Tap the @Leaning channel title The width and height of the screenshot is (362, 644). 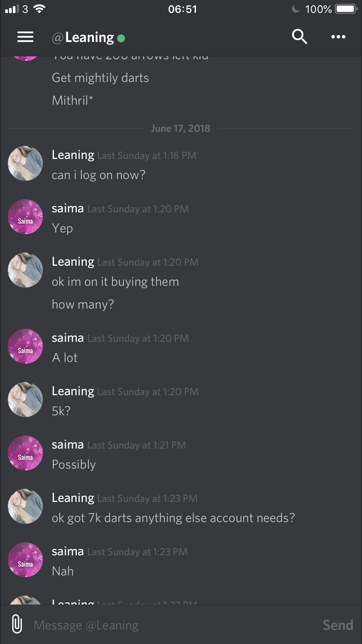[83, 38]
